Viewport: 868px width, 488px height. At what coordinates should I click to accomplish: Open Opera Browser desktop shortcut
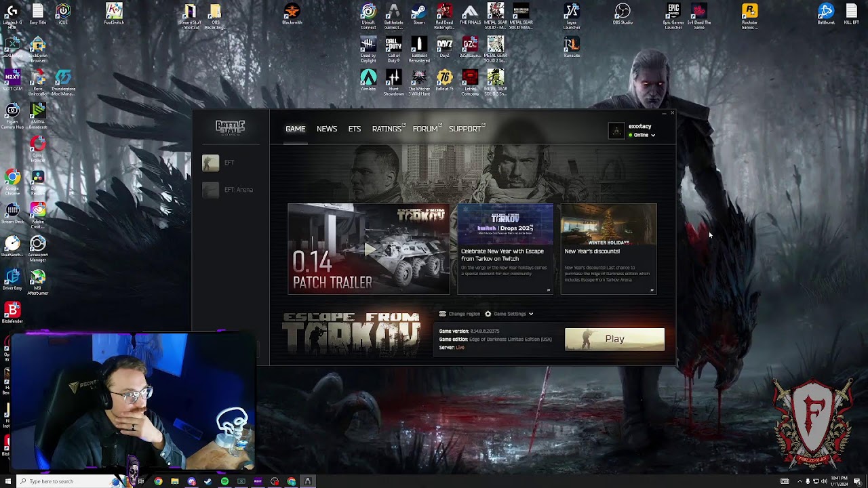tap(38, 149)
